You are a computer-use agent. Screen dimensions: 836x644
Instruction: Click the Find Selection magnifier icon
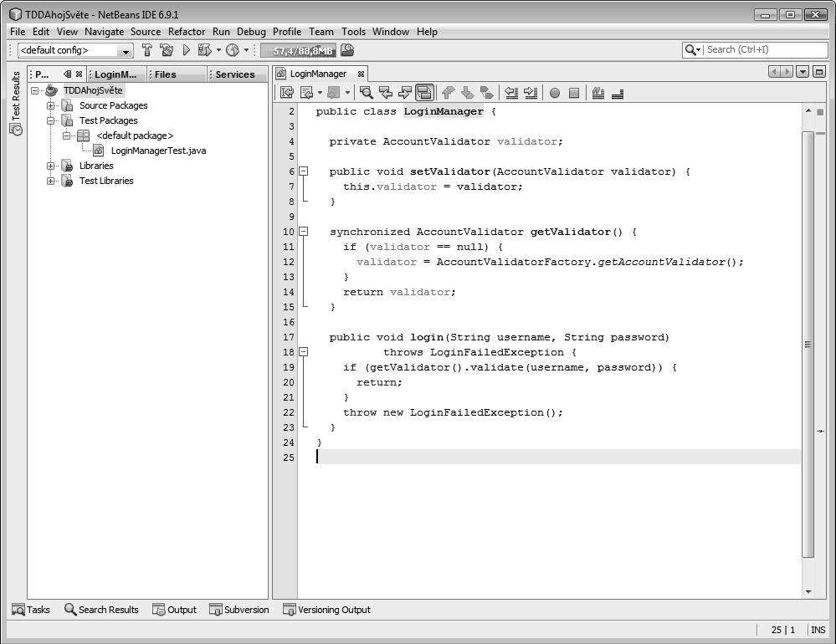point(367,93)
